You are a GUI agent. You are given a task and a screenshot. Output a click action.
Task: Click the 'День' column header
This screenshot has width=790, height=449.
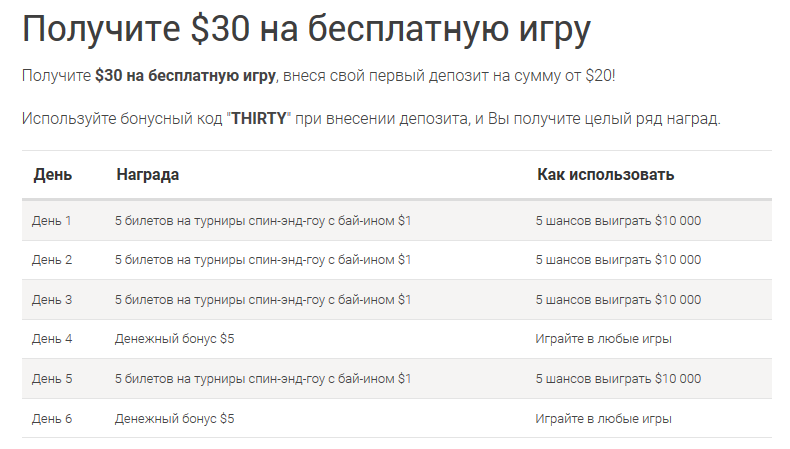tap(53, 174)
